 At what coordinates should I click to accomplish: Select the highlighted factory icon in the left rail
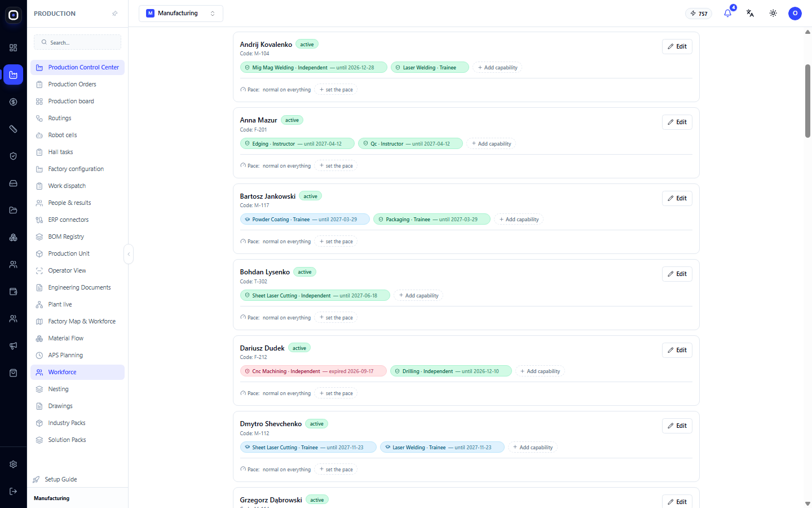[x=14, y=75]
